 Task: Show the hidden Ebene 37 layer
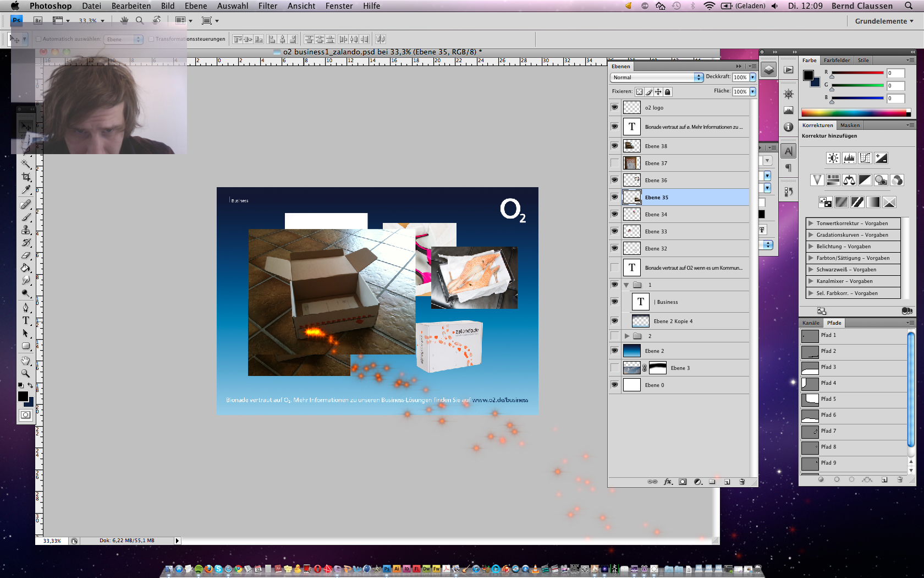coord(614,163)
